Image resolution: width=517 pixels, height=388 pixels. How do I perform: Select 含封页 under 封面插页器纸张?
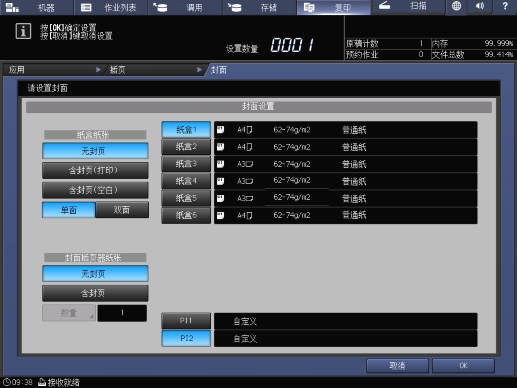click(95, 293)
